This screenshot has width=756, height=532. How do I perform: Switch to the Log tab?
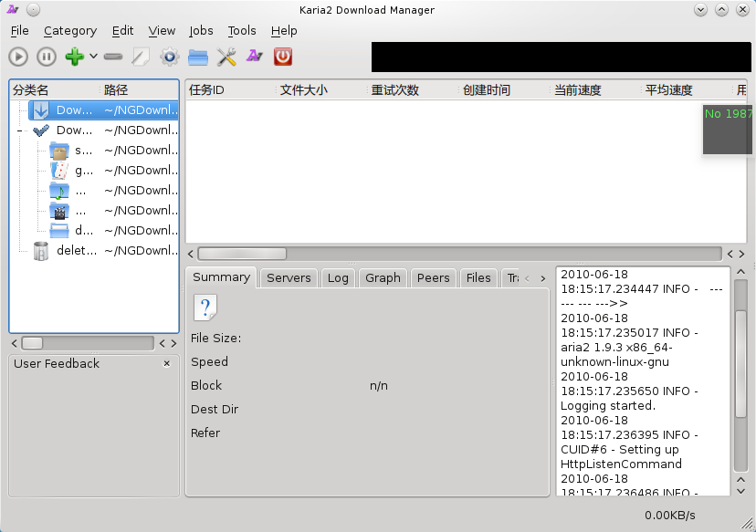click(x=338, y=278)
